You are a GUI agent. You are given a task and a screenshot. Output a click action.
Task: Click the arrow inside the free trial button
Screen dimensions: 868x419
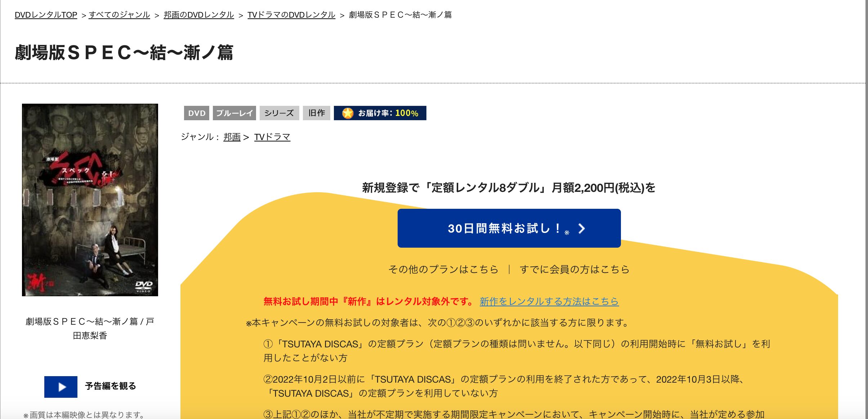click(581, 228)
